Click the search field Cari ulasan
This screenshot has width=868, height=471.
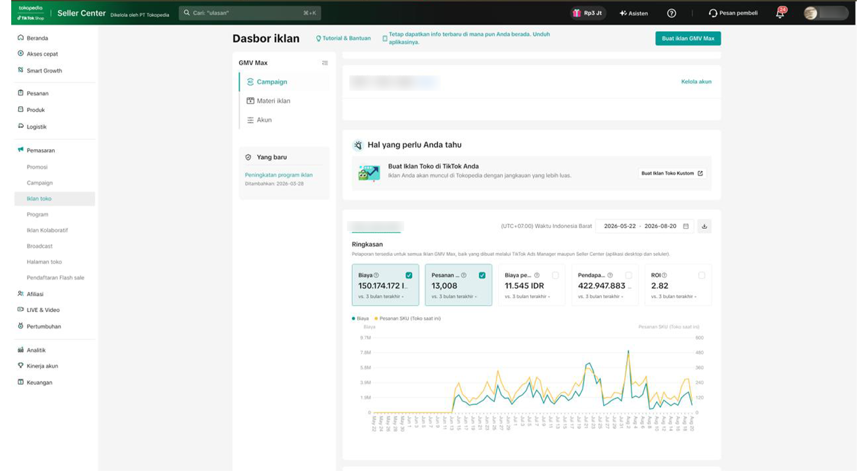(x=250, y=12)
